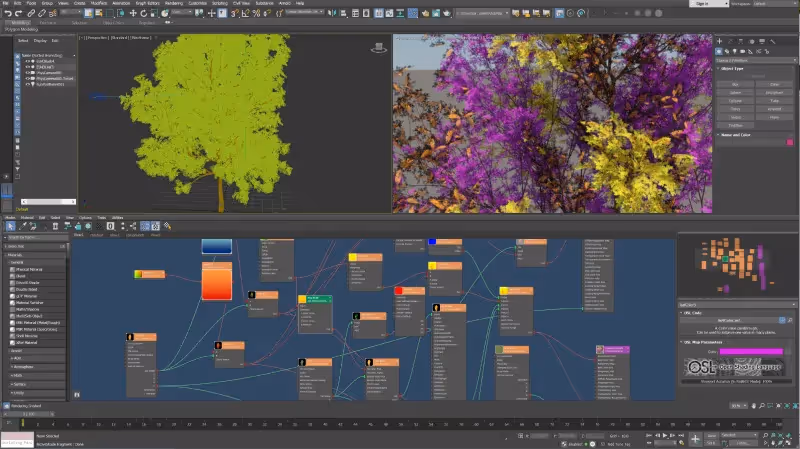800x449 pixels.
Task: Toggle the Percent Snap button
Action: point(256,13)
